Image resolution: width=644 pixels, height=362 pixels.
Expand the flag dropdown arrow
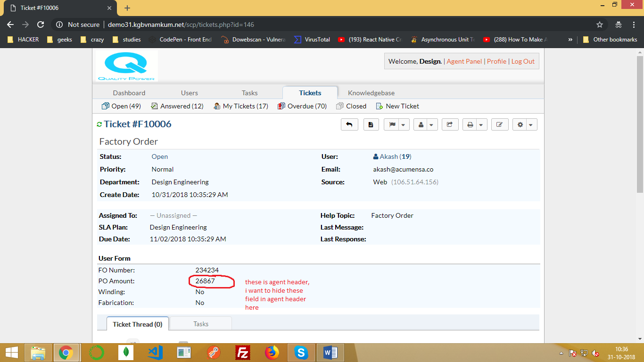(x=403, y=124)
